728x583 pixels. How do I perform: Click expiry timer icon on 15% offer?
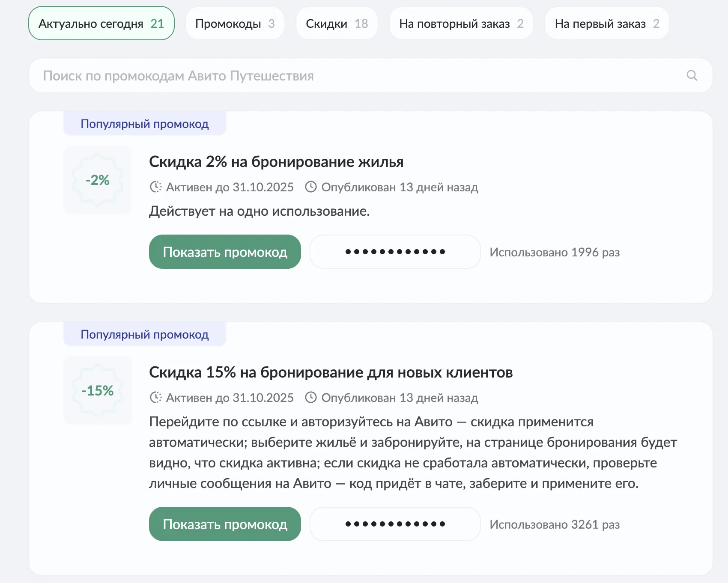coord(156,398)
